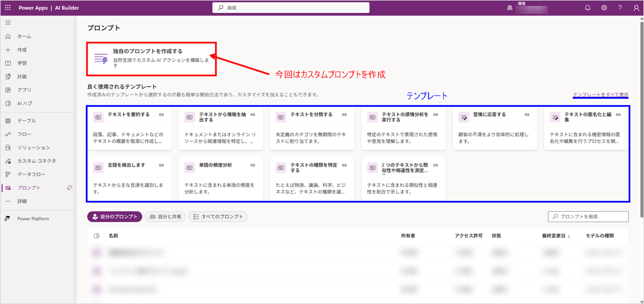This screenshot has width=644, height=304.
Task: Click the environment icon in header
Action: (x=510, y=8)
